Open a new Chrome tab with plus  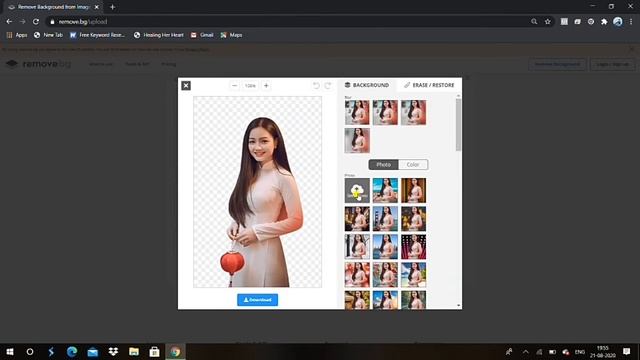(x=112, y=7)
